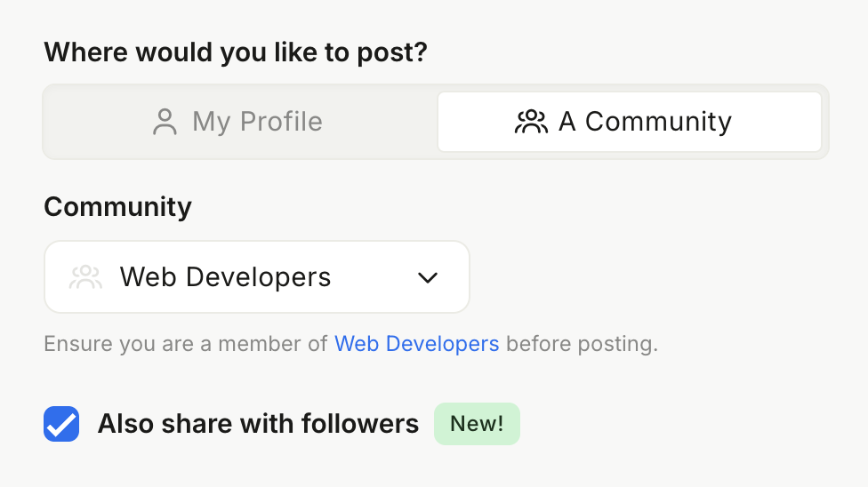868x487 pixels.
Task: Open the blue Web Developers link
Action: point(416,344)
